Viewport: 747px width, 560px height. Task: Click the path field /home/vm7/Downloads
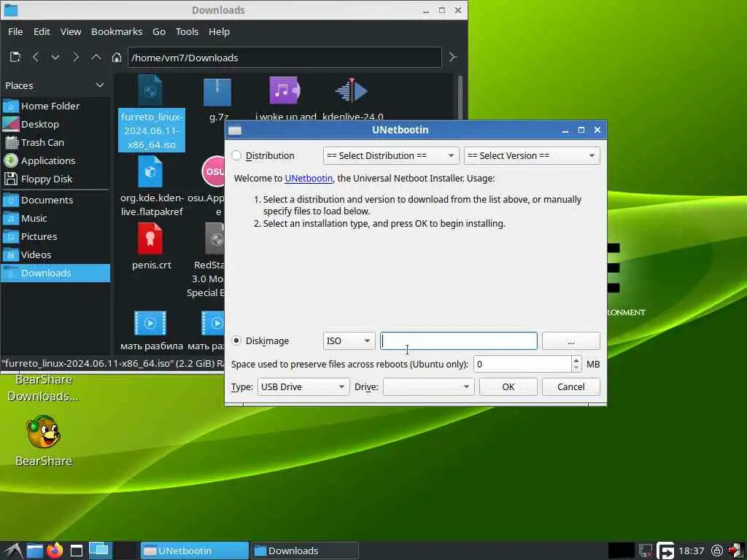point(285,58)
